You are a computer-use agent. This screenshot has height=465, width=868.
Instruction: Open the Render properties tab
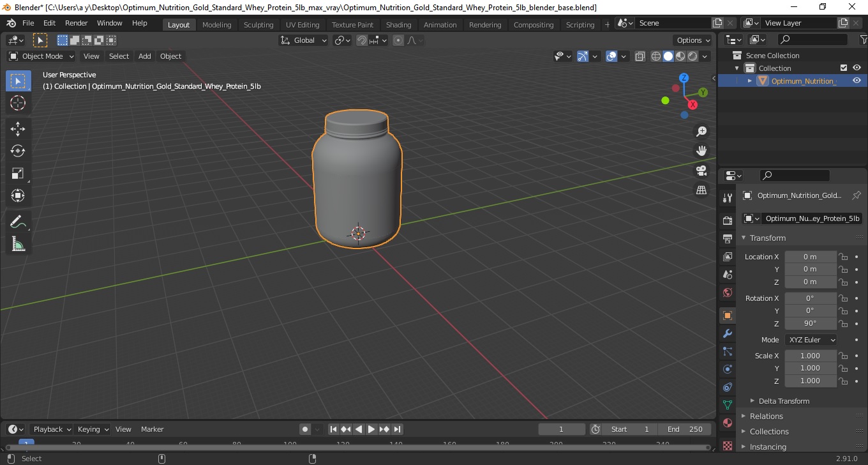(x=727, y=220)
